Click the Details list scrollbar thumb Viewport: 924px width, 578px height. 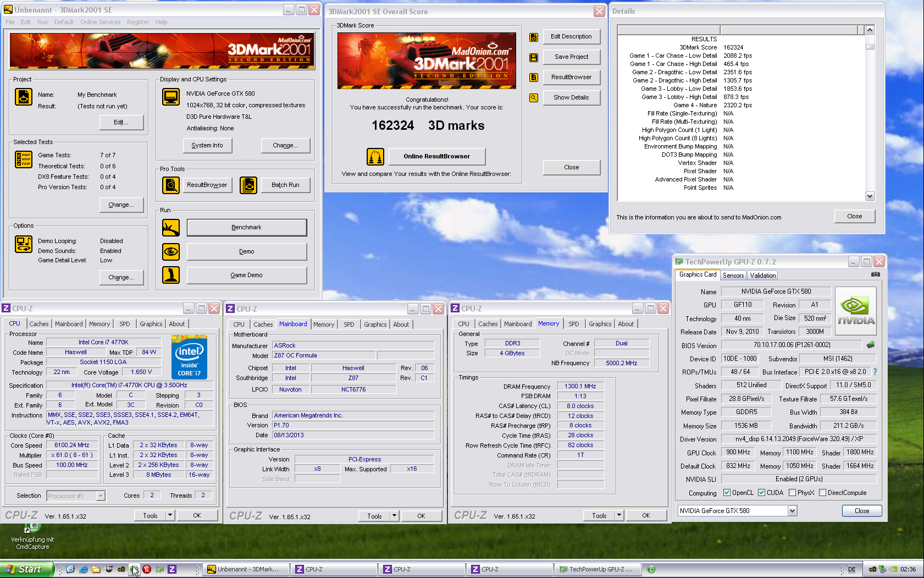tap(870, 47)
